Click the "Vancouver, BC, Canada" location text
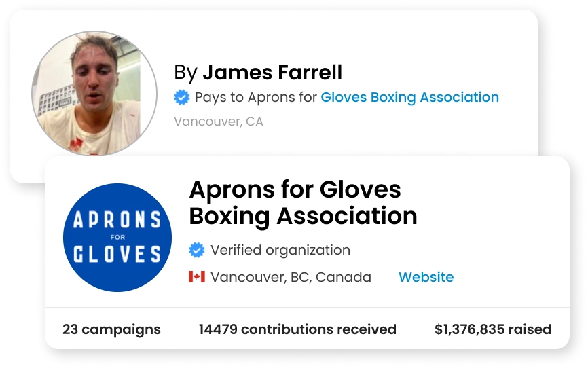This screenshot has height=368, width=588. coord(291,277)
